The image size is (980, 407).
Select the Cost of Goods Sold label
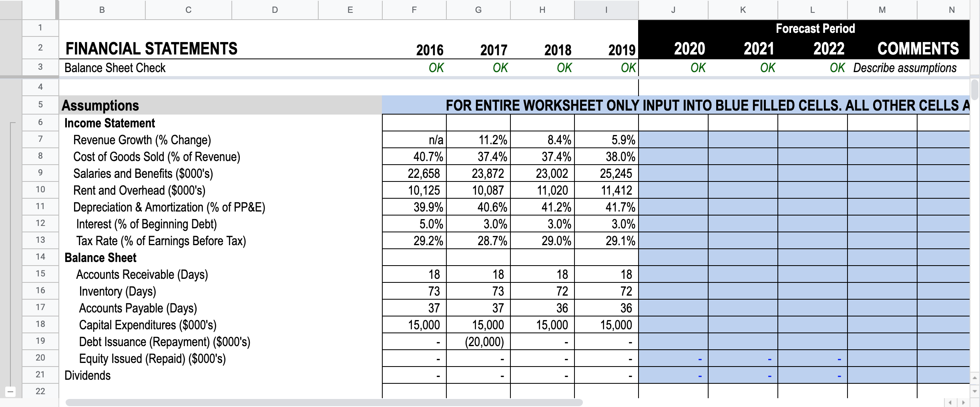157,157
